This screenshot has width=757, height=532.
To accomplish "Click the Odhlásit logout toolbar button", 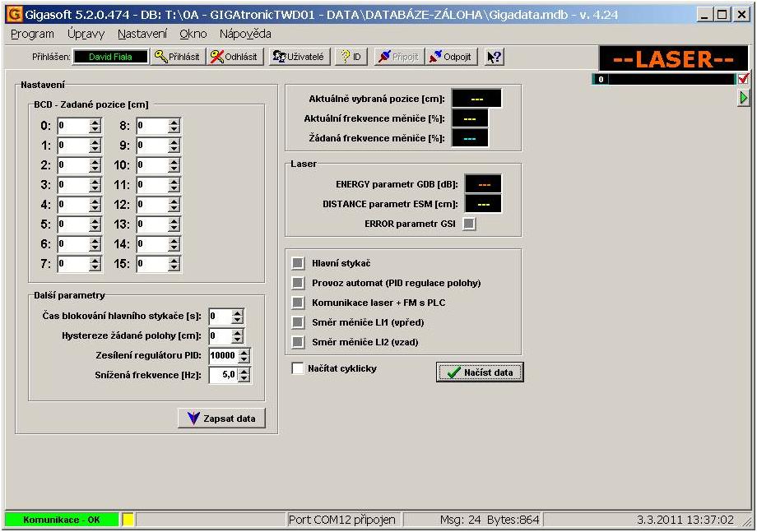I will 234,57.
